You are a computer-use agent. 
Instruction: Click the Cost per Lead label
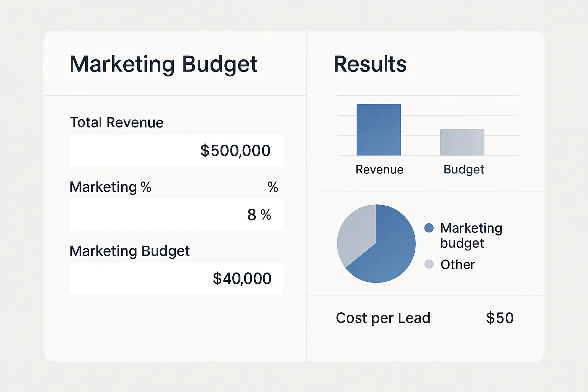pyautogui.click(x=383, y=318)
